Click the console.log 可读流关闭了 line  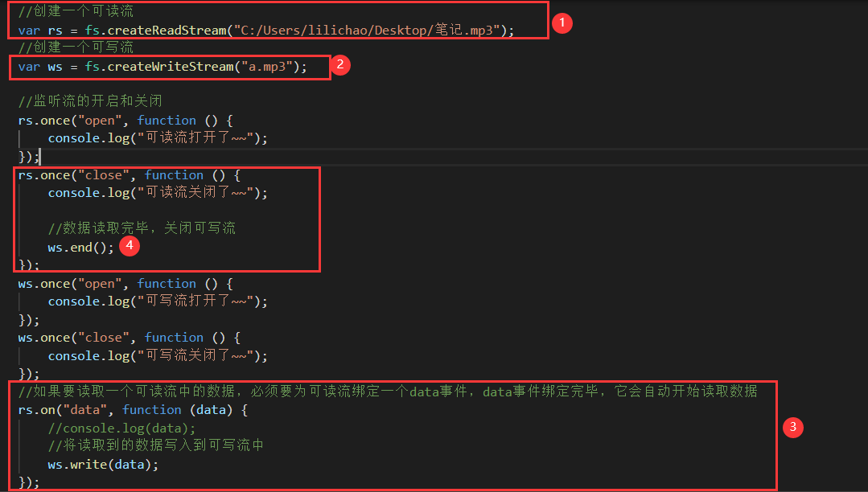158,193
